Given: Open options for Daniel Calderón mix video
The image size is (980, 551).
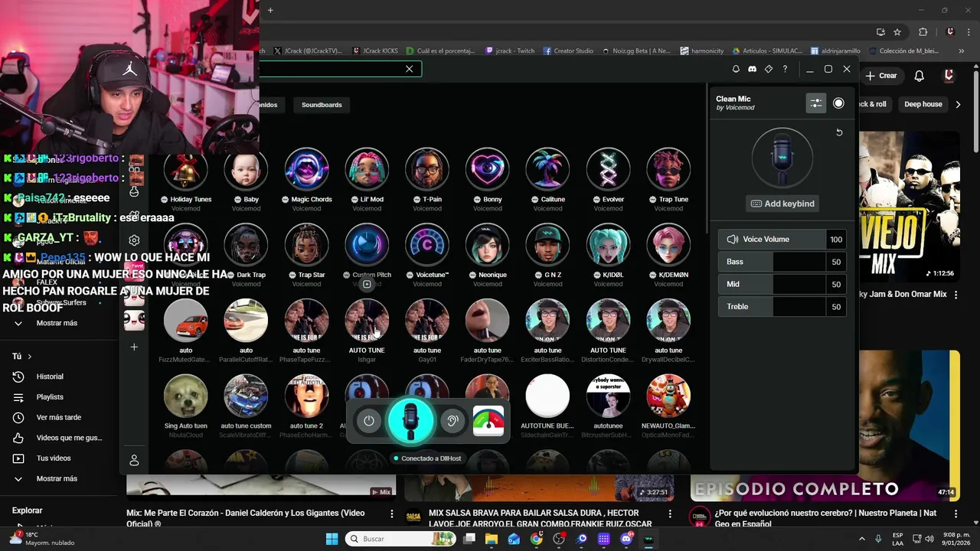Looking at the screenshot, I should [392, 514].
